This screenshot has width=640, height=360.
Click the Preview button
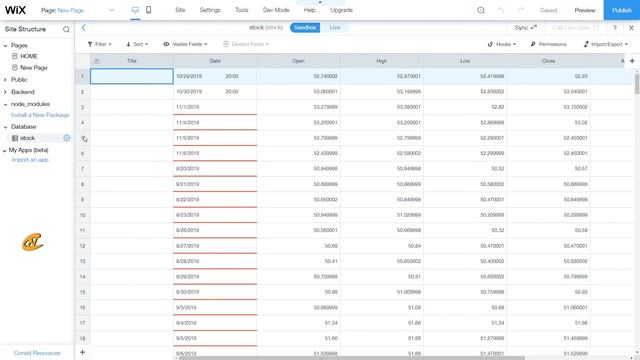coord(585,10)
